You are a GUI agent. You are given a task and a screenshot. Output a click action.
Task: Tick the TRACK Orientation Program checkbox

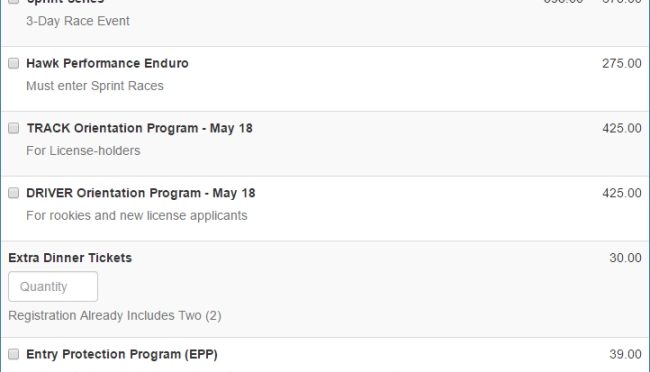pyautogui.click(x=14, y=128)
